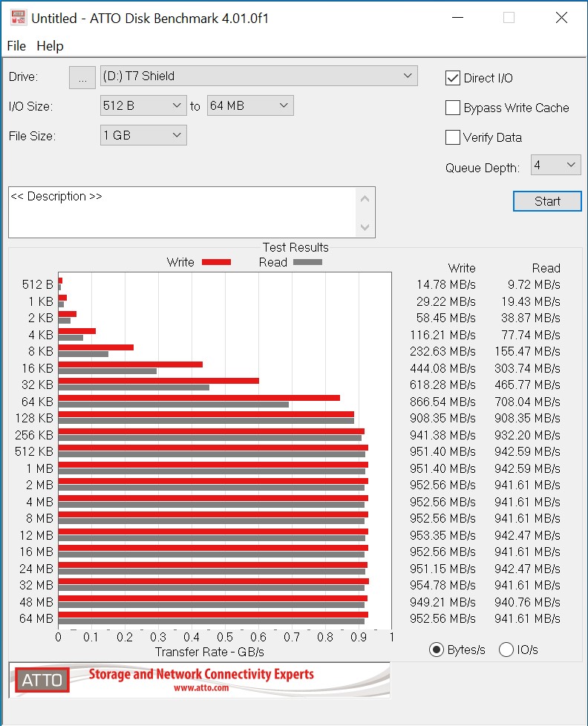The image size is (588, 726).
Task: Open the File menu
Action: pos(16,46)
